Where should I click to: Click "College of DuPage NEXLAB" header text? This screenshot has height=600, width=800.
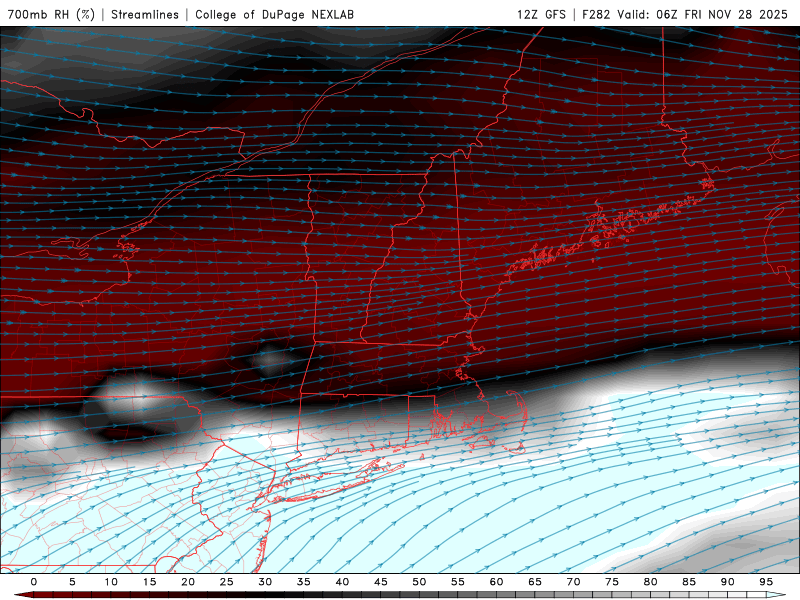(x=274, y=14)
